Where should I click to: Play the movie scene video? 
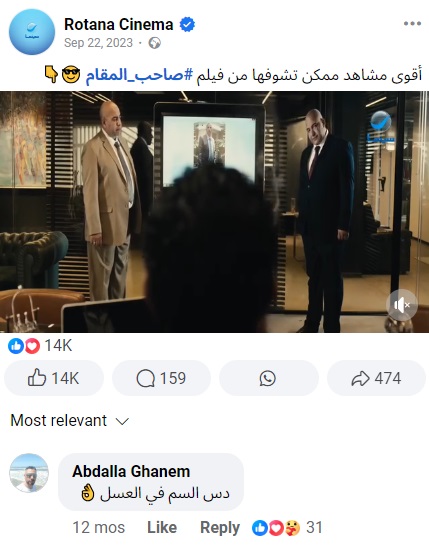point(214,212)
